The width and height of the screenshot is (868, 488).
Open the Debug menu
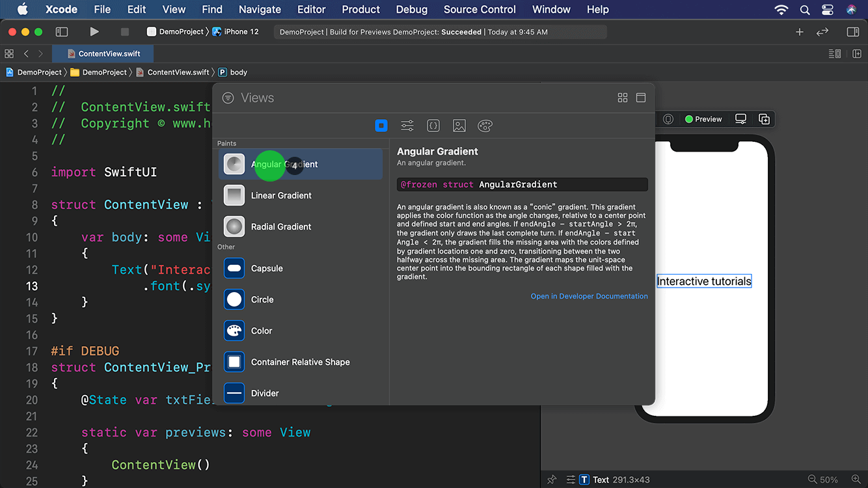(412, 9)
